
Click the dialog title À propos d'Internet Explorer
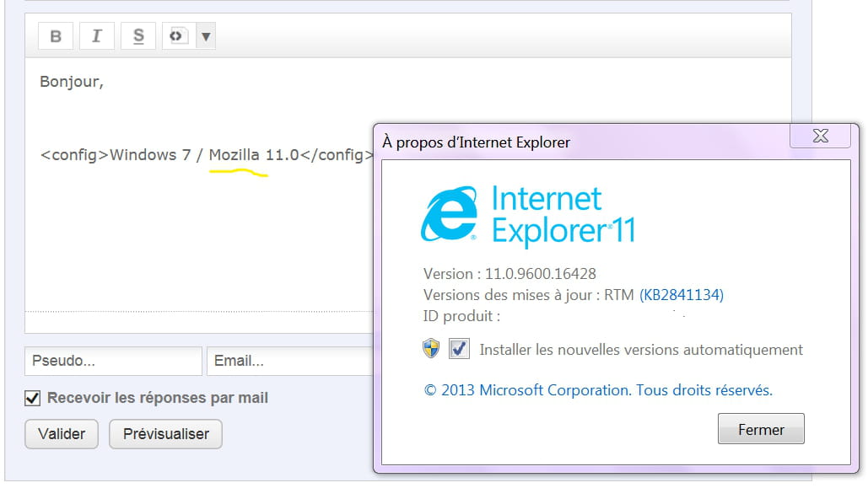[476, 142]
